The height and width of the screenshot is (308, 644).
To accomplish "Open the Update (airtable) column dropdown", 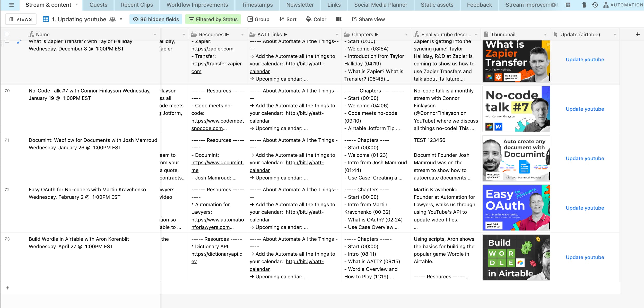I will point(615,35).
